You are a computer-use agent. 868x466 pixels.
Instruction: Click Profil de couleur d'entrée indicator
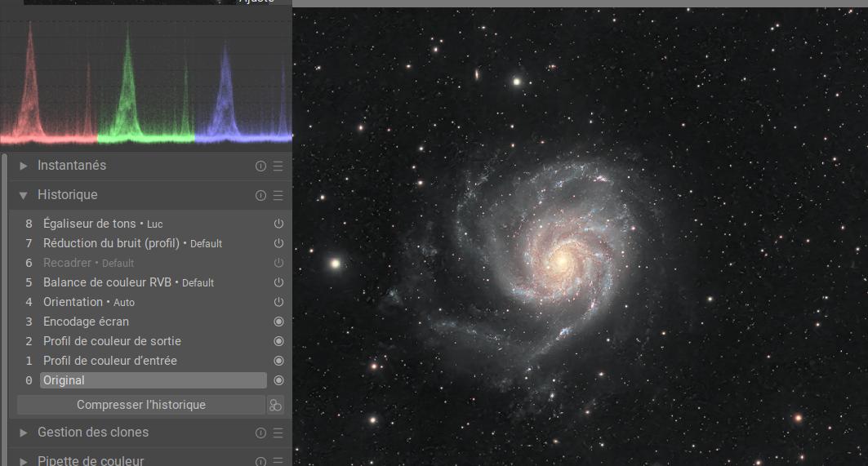point(278,361)
